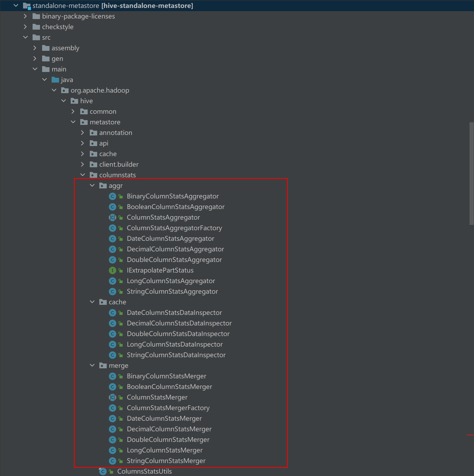Select DecimalColumnStatsAggregator file
474x476 pixels.
click(x=175, y=249)
